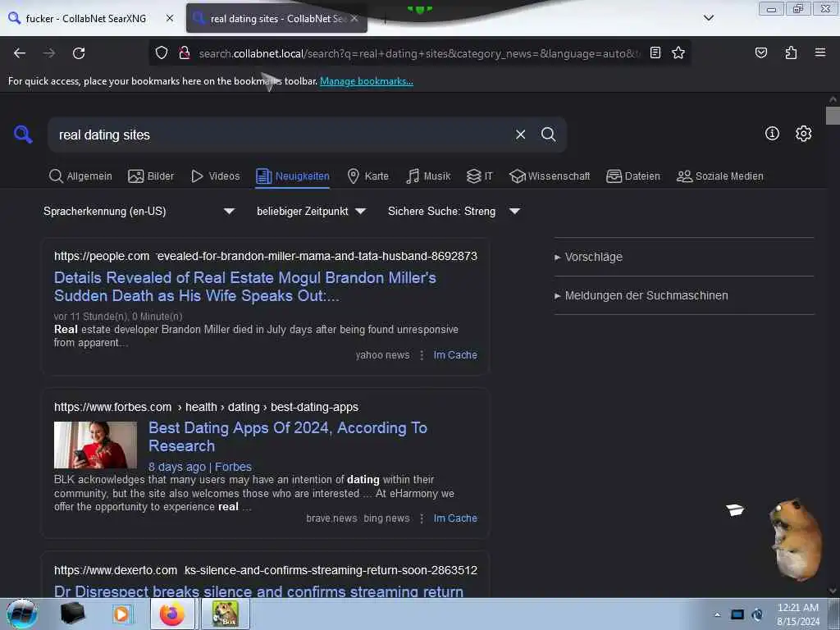Click the page vertical scrollbar thumb
This screenshot has width=840, height=630.
click(833, 116)
